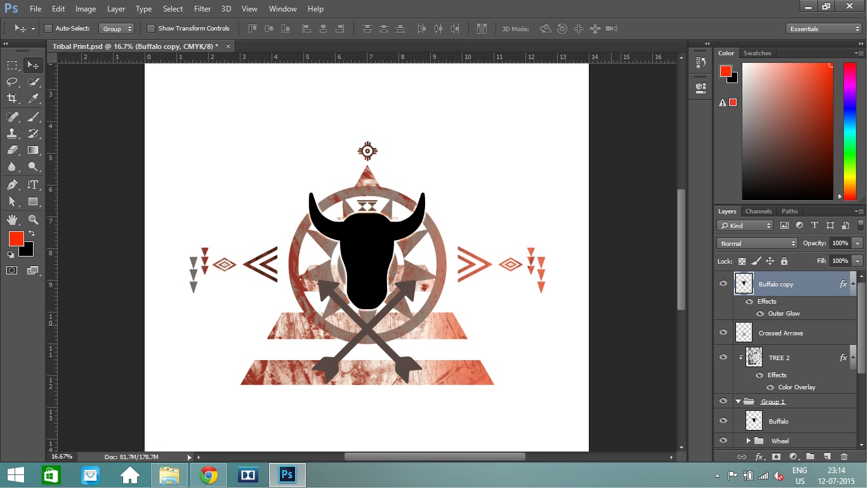The width and height of the screenshot is (868, 489).
Task: Open the Filter menu
Action: 202,9
